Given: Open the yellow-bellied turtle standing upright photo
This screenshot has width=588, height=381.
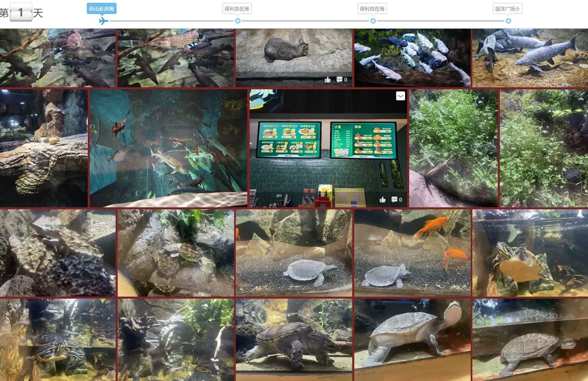Looking at the screenshot, I should (x=530, y=253).
